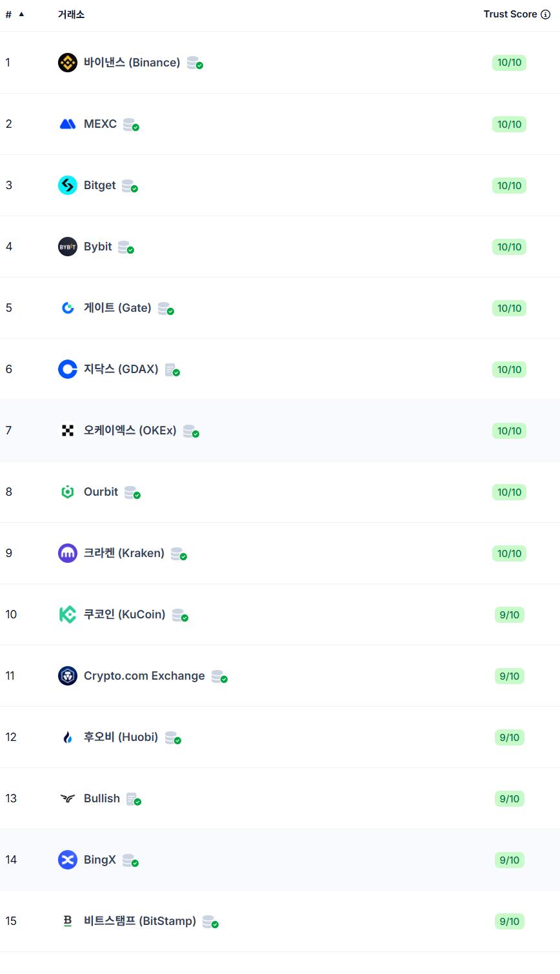Click the Binance exchange logo
Image resolution: width=560 pixels, height=974 pixels.
point(68,63)
